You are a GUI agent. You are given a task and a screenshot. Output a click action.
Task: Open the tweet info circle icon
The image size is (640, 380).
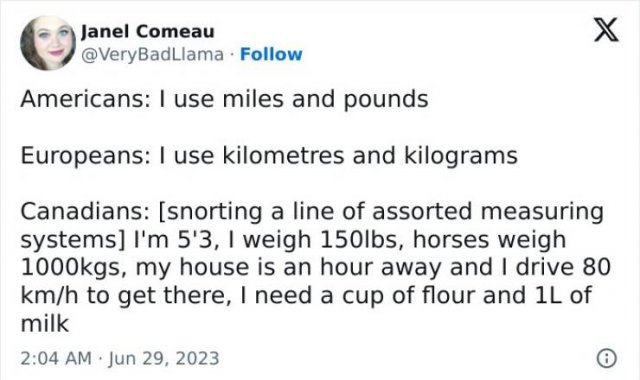[x=607, y=358]
